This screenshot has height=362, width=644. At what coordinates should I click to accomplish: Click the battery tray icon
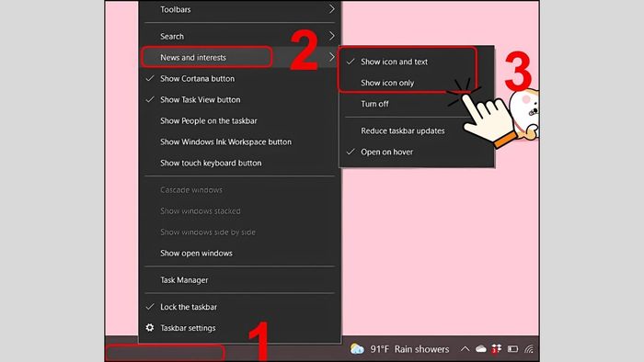pos(513,349)
